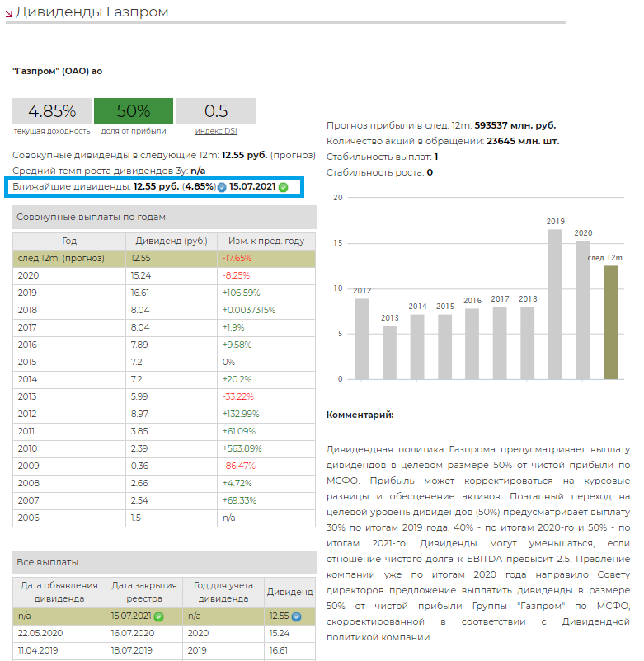
Task: Click the Дивиденд (руб.) column header
Action: [172, 241]
